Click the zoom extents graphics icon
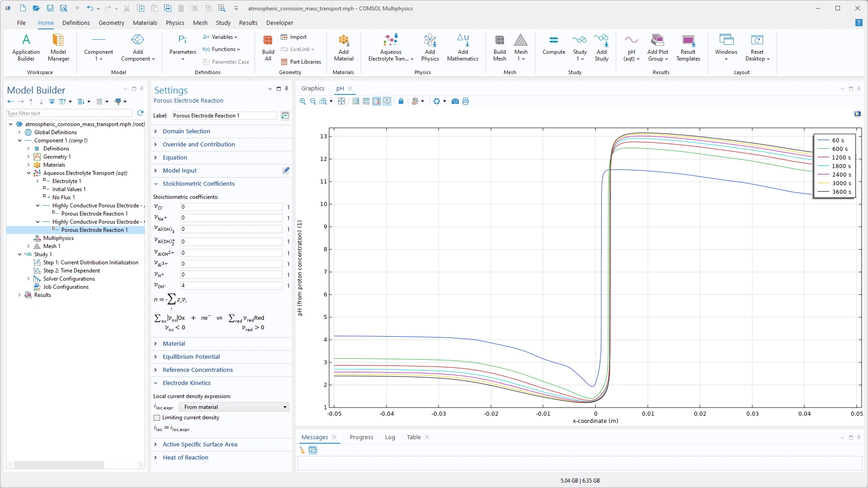Image resolution: width=868 pixels, height=488 pixels. point(342,101)
